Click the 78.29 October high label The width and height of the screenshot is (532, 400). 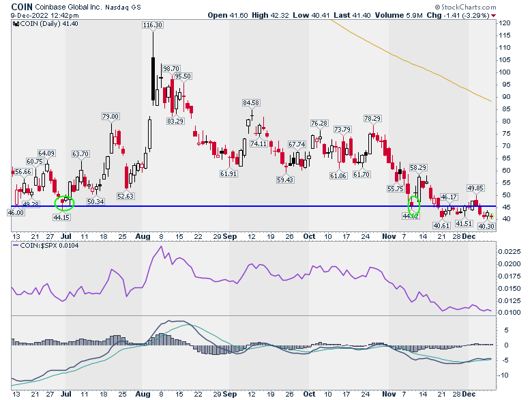(x=372, y=118)
